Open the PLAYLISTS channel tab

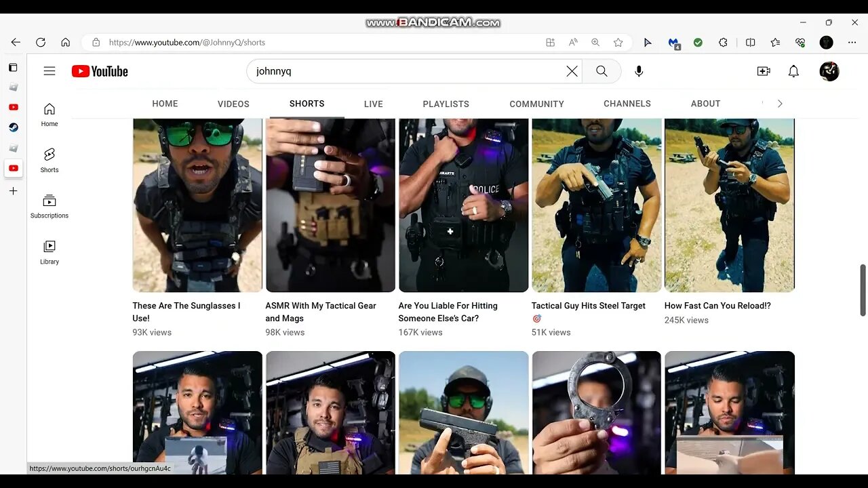click(x=446, y=104)
